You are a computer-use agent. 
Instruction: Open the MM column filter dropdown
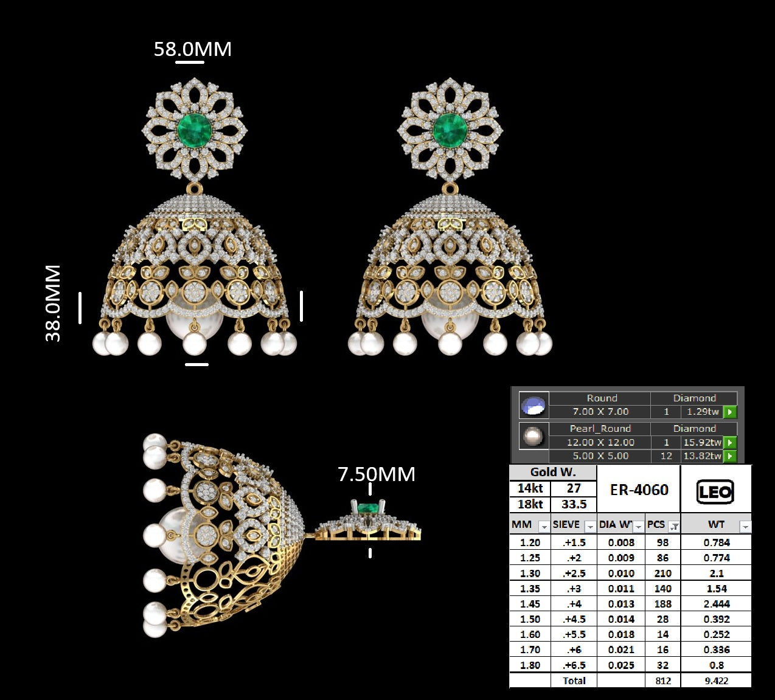tap(544, 526)
